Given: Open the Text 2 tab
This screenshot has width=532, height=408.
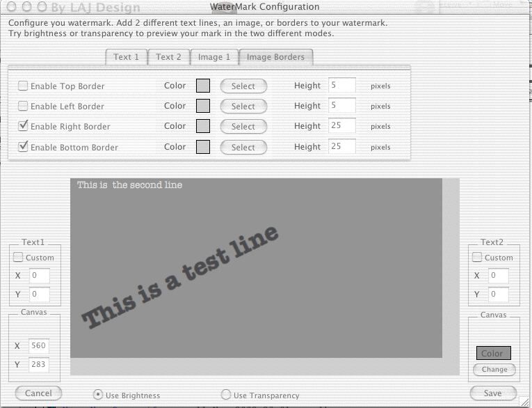Looking at the screenshot, I should (x=168, y=57).
